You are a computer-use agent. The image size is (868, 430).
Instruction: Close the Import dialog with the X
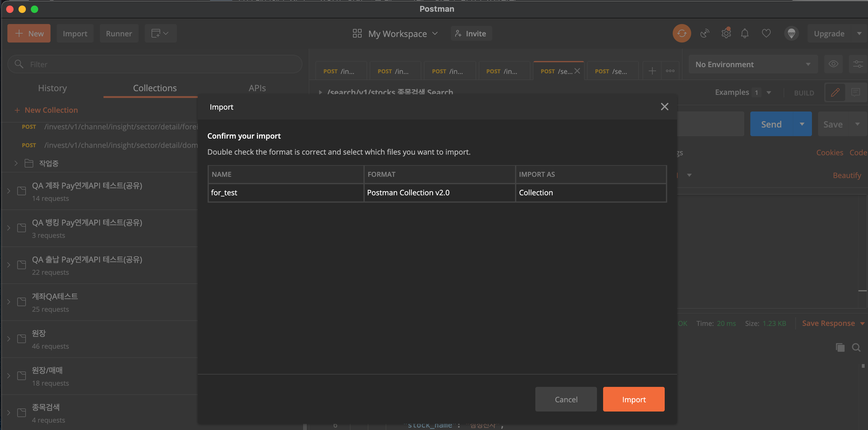pyautogui.click(x=664, y=107)
